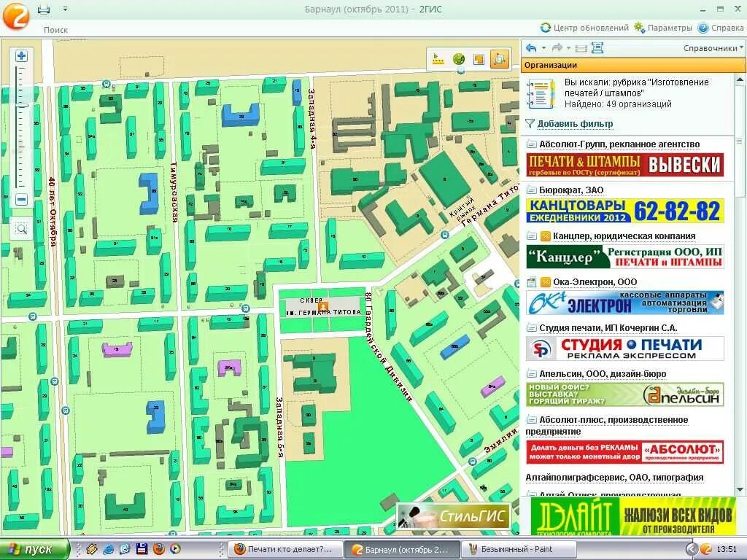Open Алтайполиграфсервис, ОАО, типография entry
The image size is (747, 560).
pos(614,478)
